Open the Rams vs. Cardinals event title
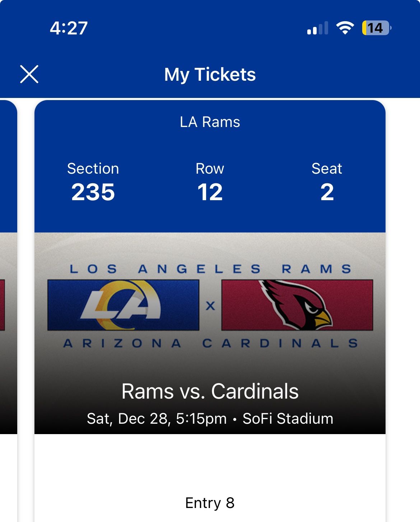The image size is (420, 522). tap(210, 391)
